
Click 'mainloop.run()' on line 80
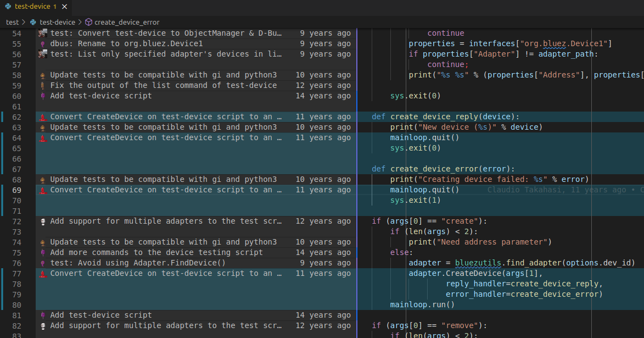(422, 304)
